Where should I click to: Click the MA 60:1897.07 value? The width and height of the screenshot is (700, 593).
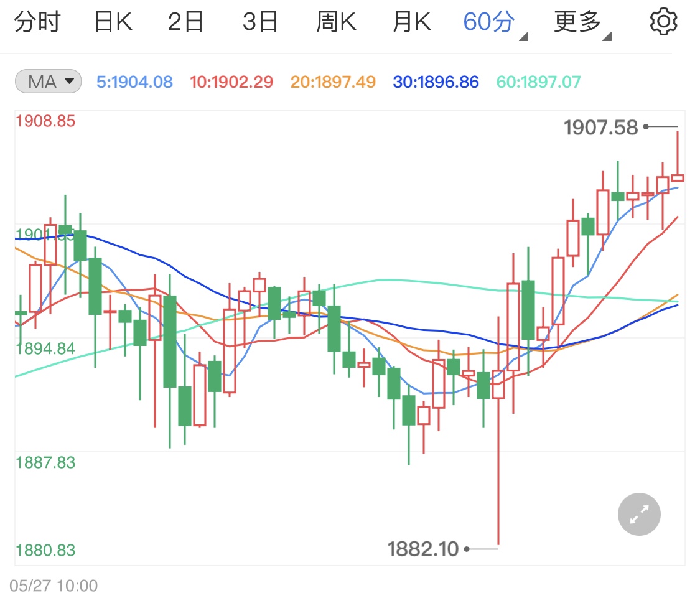[538, 82]
